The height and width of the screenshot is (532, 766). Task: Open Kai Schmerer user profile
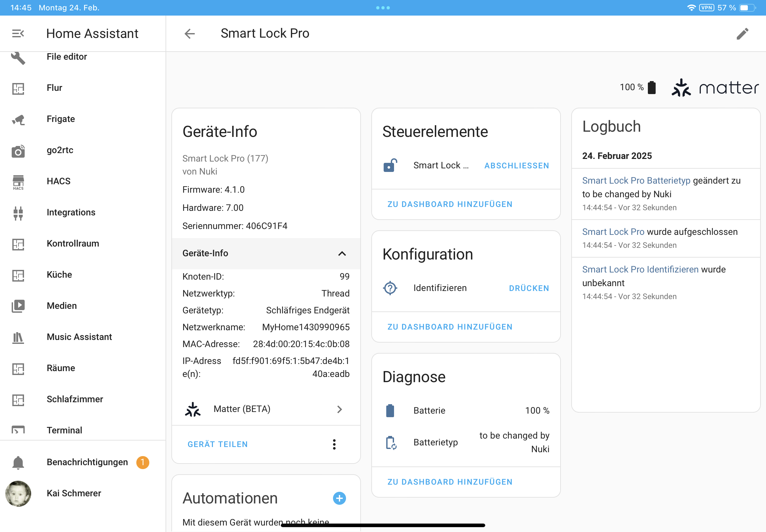(74, 493)
